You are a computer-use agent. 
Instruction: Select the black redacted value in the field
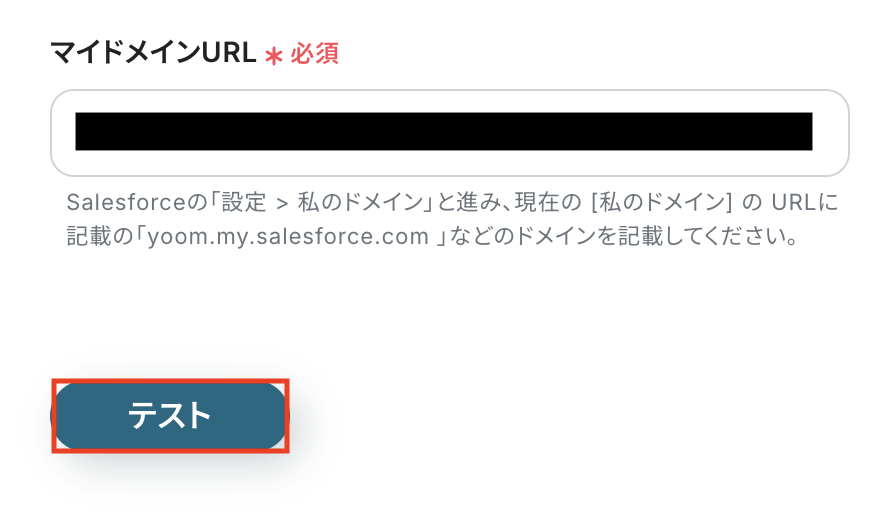[x=444, y=131]
